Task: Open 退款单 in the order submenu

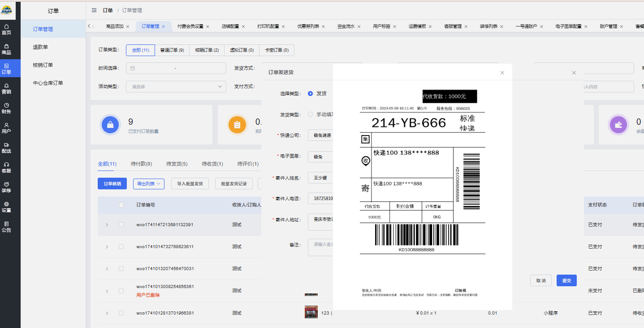Action: click(x=40, y=47)
